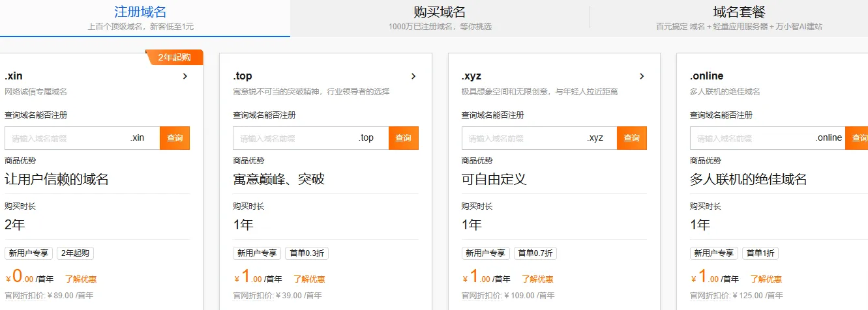Screen dimensions: 868x310
Task: Click 新用户专享 tag in .top card
Action: coord(257,253)
